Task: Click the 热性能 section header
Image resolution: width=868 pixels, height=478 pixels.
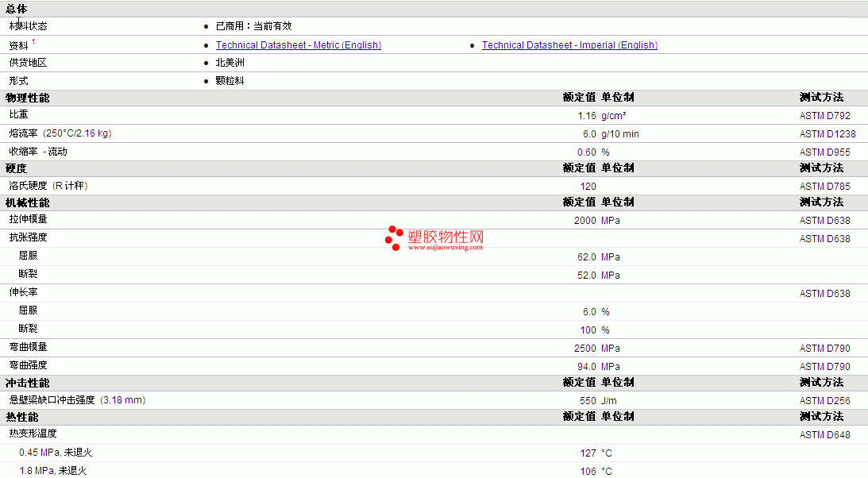Action: coord(22,417)
